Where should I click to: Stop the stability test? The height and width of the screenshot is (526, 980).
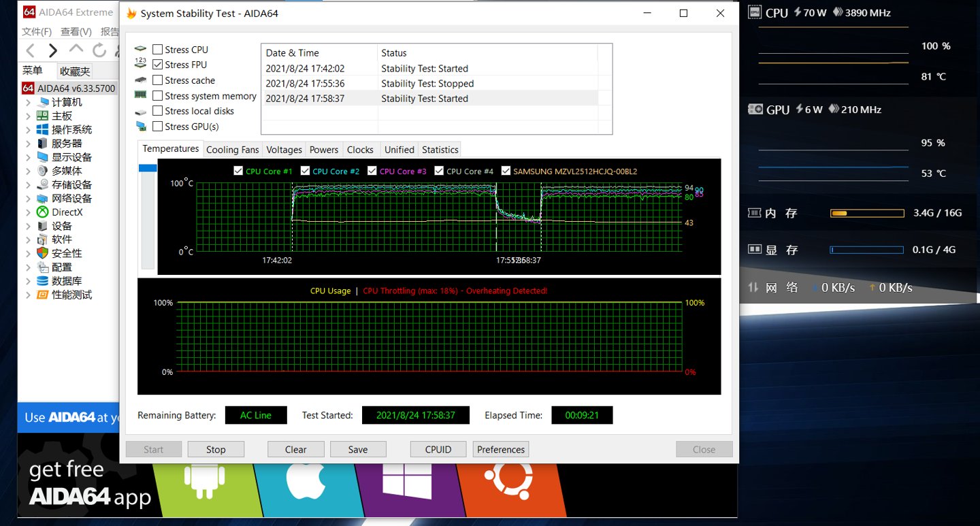coord(216,449)
